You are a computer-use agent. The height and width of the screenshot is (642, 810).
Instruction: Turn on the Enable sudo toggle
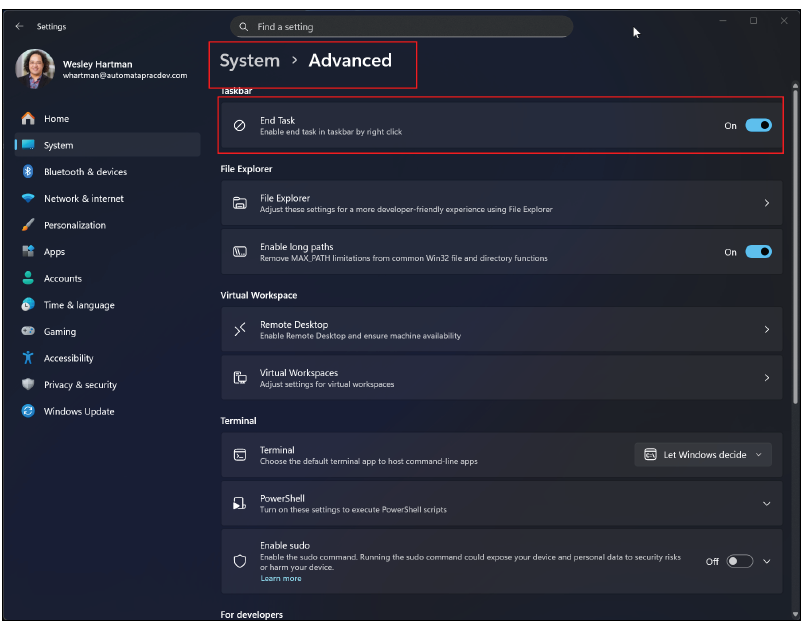[x=739, y=561]
